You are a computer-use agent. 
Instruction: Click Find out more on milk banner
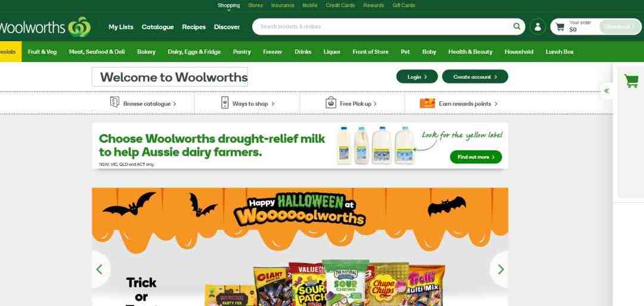tap(476, 157)
